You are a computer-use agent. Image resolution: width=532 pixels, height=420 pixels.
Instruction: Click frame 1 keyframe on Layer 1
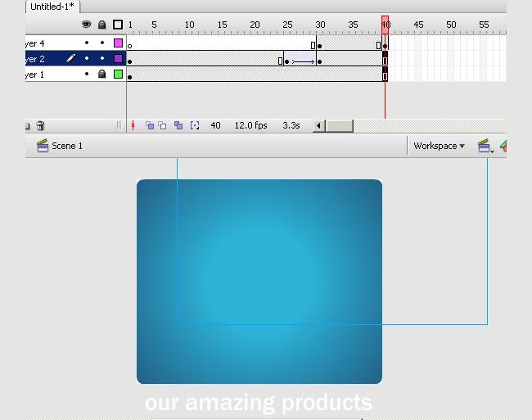[129, 77]
